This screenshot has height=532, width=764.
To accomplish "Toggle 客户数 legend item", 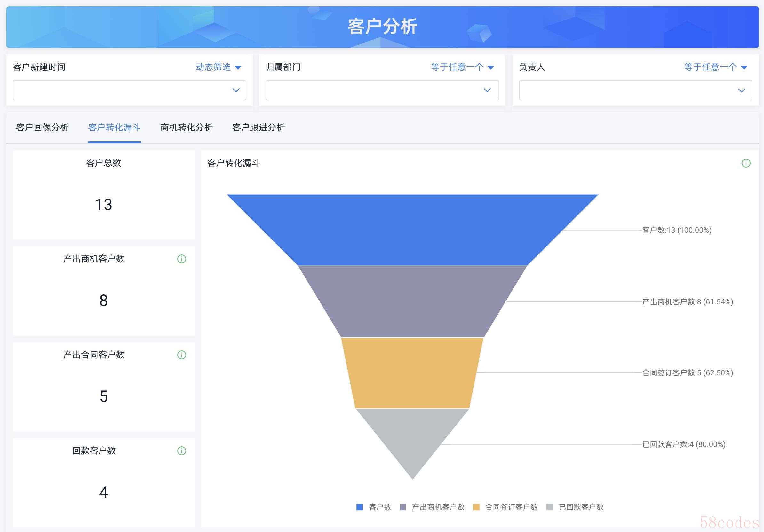I will 374,507.
